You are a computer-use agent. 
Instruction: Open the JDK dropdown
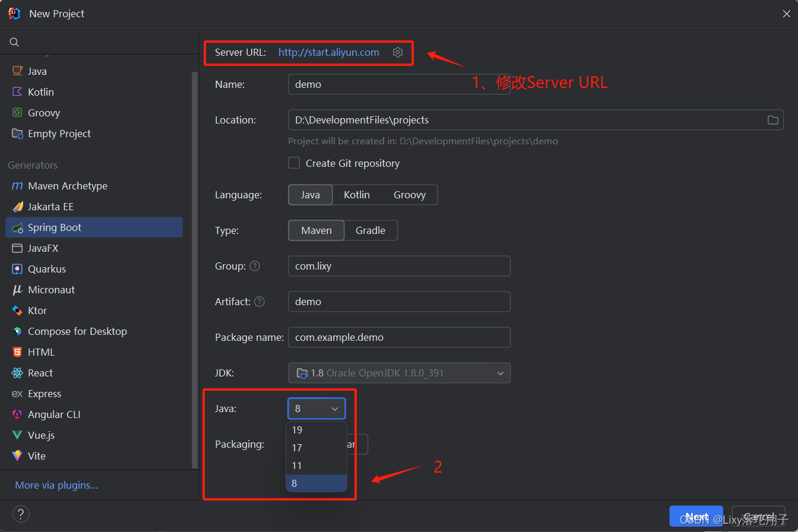(x=399, y=373)
